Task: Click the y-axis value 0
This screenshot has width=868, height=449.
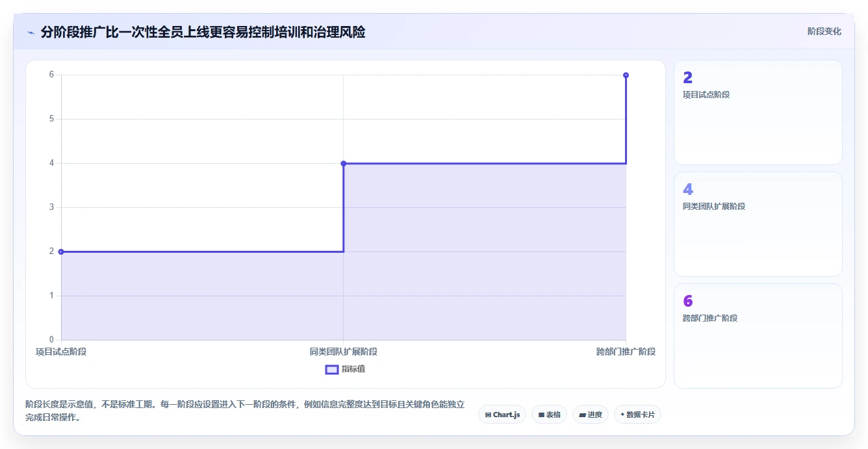Action: coord(51,340)
